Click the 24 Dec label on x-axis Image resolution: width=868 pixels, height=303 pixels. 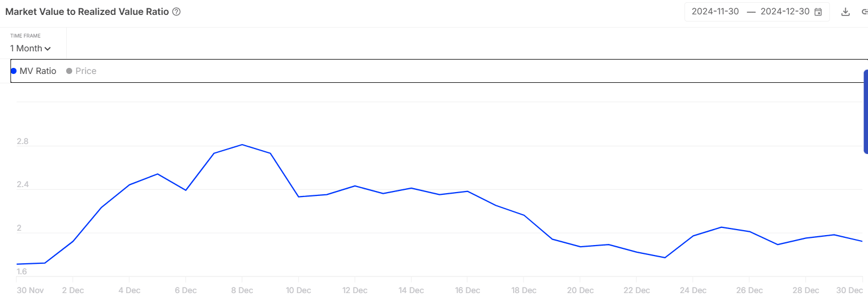[x=693, y=290]
